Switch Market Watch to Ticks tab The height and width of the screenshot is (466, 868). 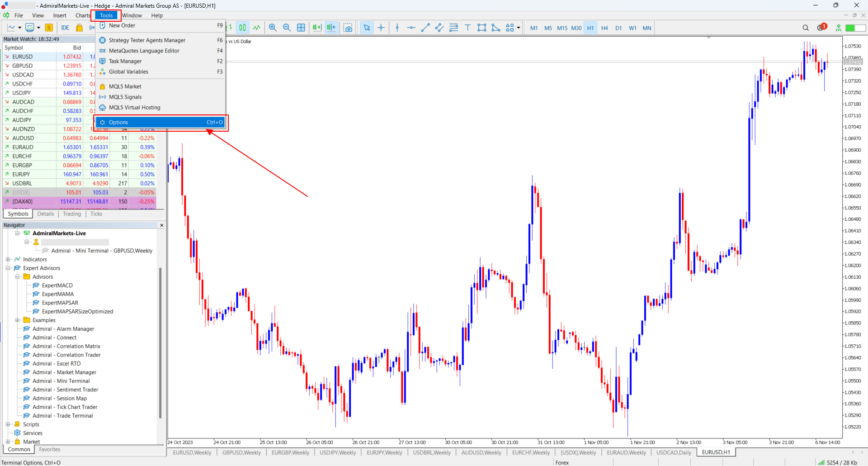click(x=96, y=214)
